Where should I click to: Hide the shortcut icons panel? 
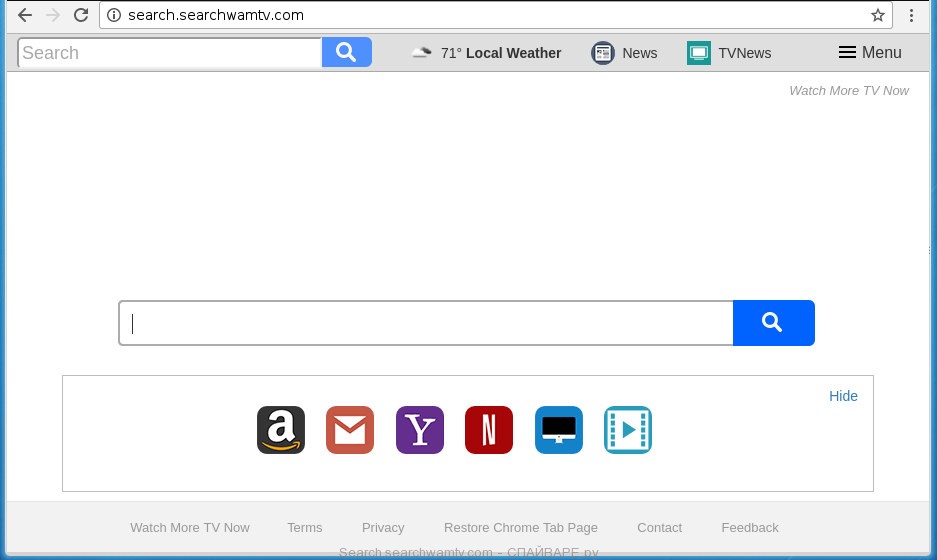[843, 396]
